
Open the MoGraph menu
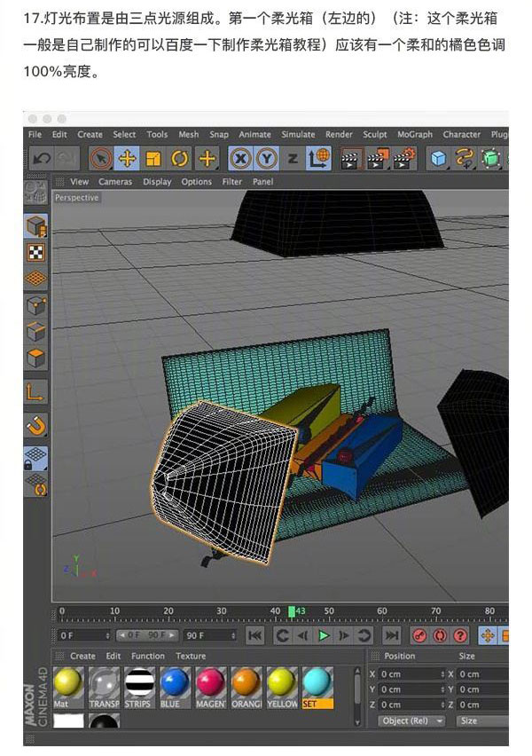414,134
